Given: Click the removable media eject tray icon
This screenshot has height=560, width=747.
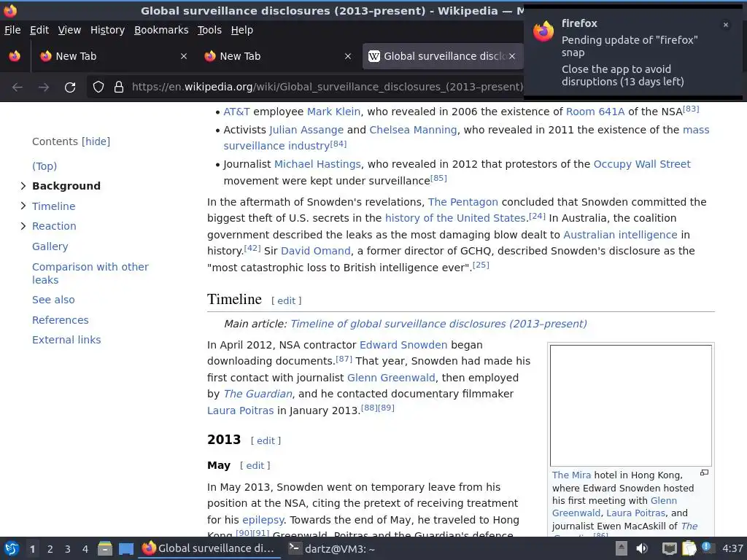Looking at the screenshot, I should tap(622, 548).
